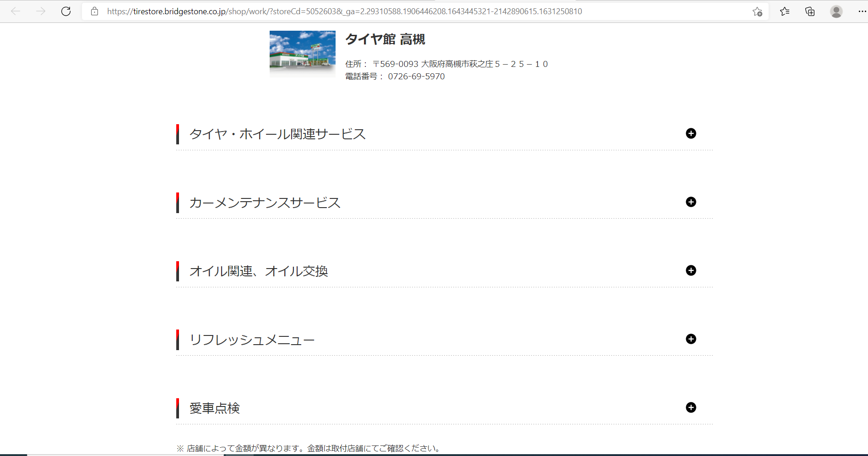
Task: Click the browser back arrow
Action: 16,11
